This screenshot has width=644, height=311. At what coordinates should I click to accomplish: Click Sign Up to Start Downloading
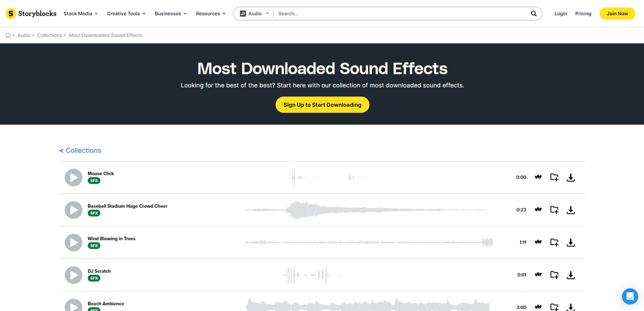click(x=323, y=105)
